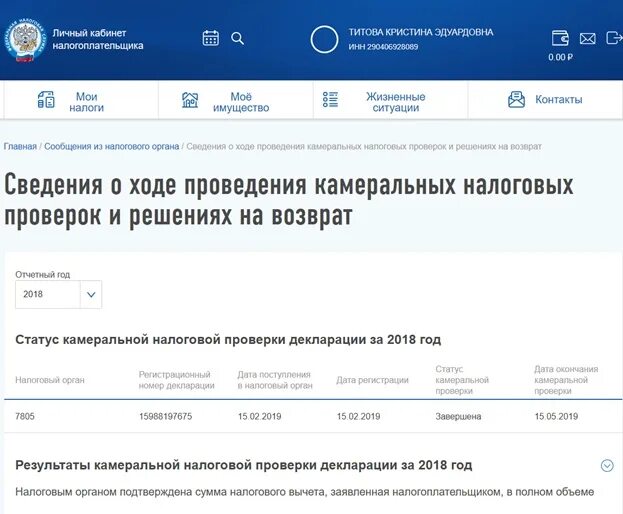The image size is (623, 514).
Task: Click Статус камеральной проверки column header
Action: pos(462,380)
